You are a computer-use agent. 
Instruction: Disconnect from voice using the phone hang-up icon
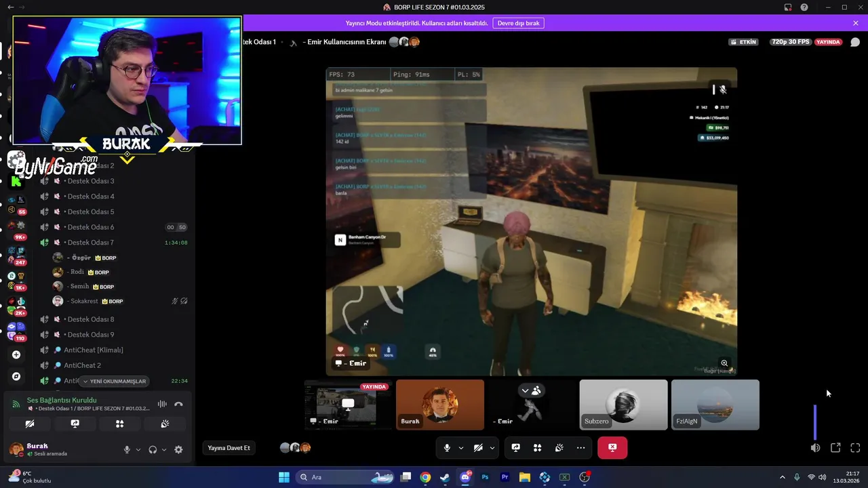click(178, 404)
